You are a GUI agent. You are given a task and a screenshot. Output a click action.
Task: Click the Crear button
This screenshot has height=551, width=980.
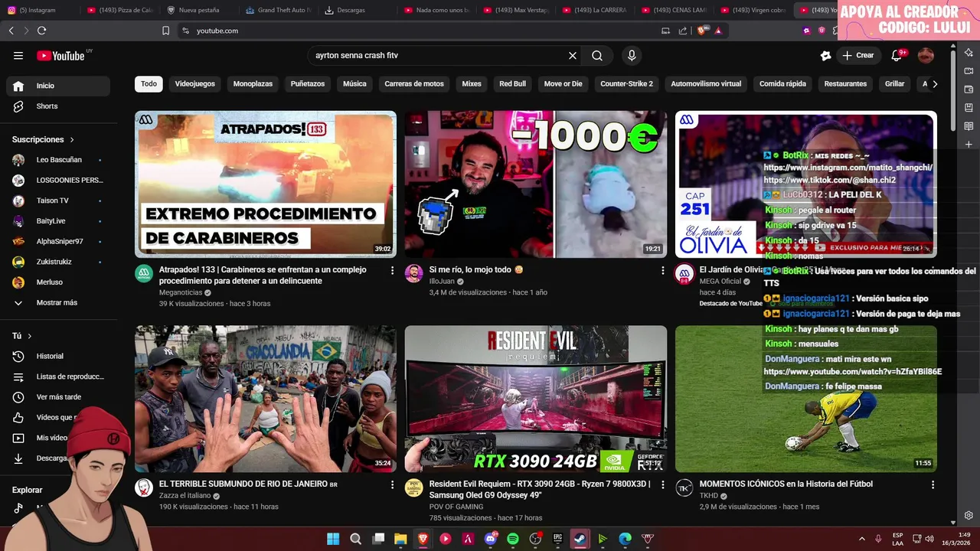[x=857, y=55]
